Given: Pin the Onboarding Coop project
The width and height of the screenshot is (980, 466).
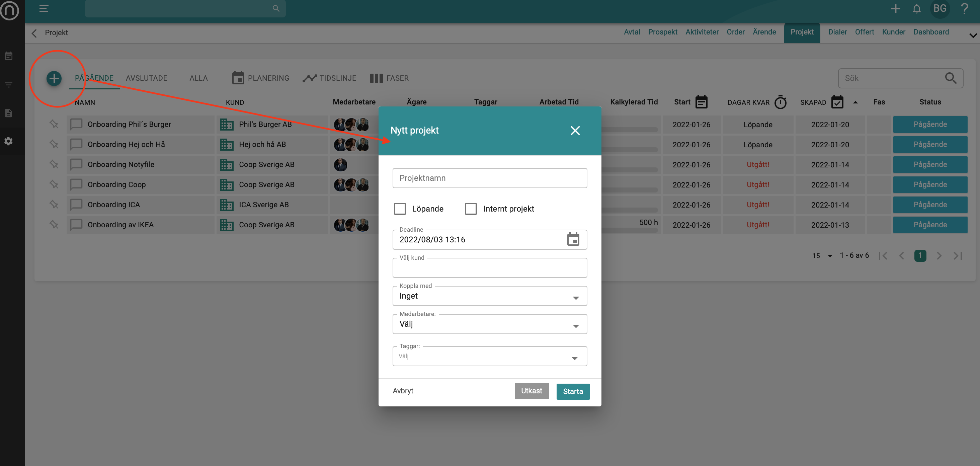Looking at the screenshot, I should pyautogui.click(x=54, y=184).
